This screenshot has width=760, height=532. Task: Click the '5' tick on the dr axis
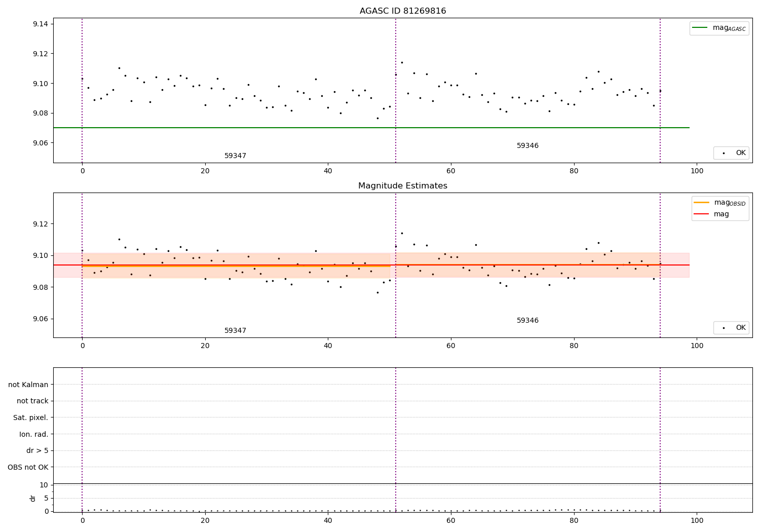pos(46,498)
